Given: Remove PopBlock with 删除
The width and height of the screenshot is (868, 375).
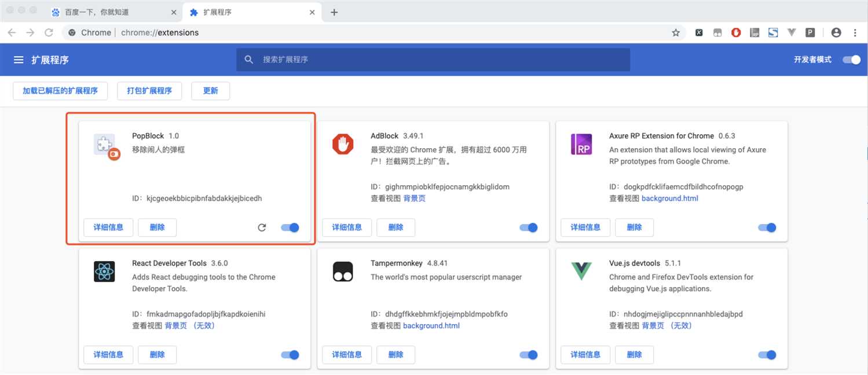Looking at the screenshot, I should pos(157,227).
